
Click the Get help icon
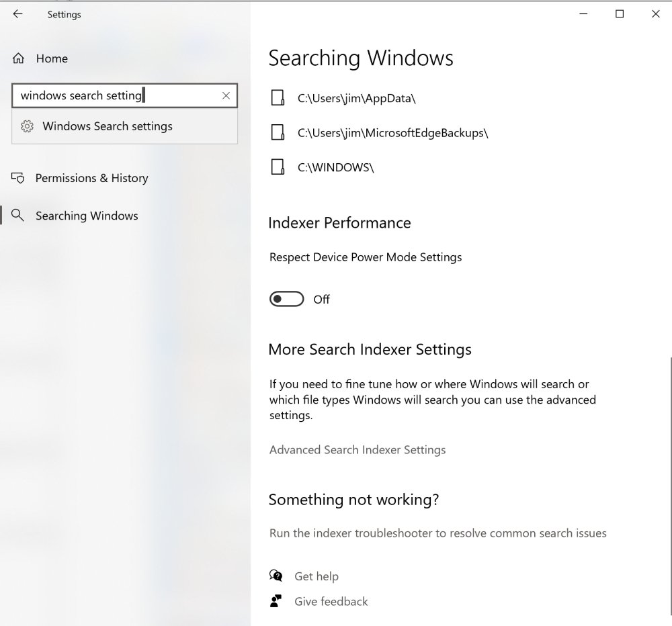tap(276, 576)
